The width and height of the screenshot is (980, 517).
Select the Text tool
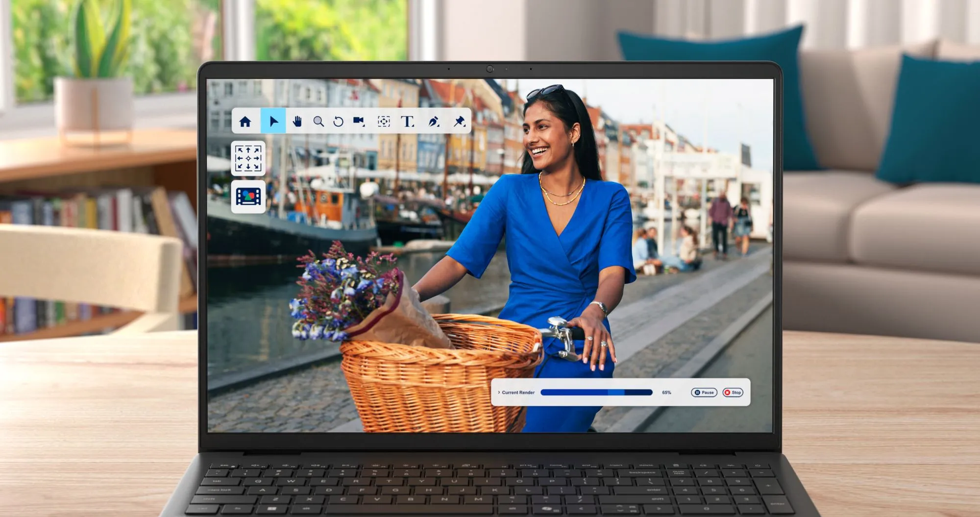408,122
